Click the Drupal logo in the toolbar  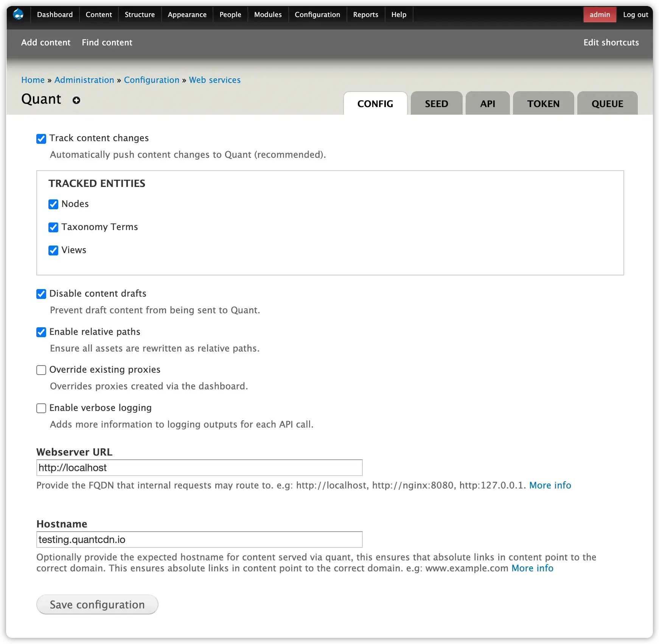click(19, 14)
